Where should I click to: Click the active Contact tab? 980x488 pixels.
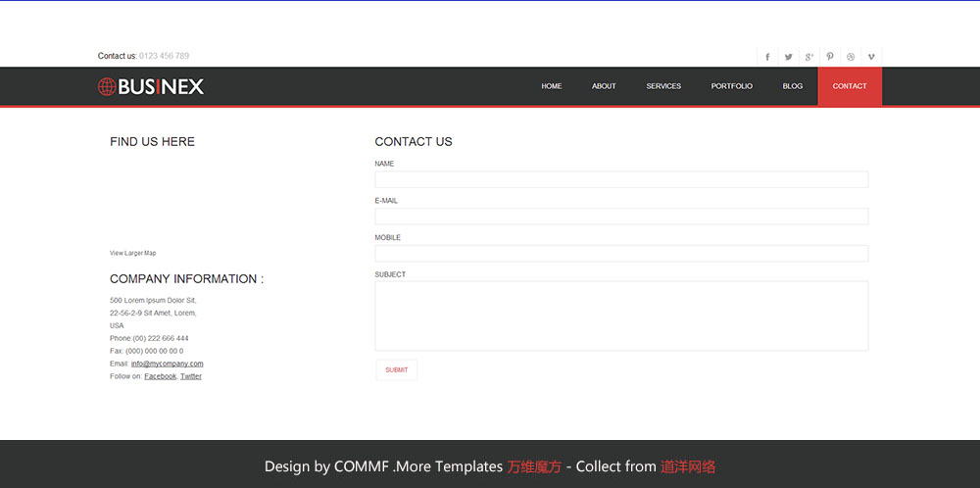coord(850,86)
